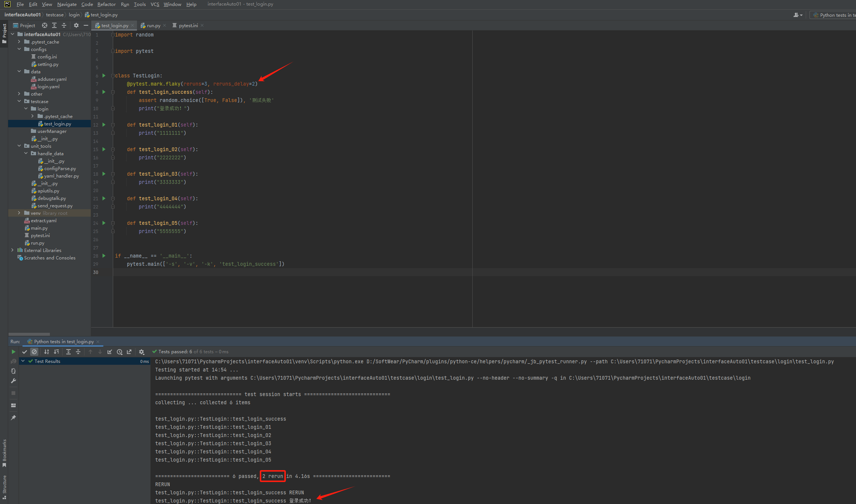Expand the venv library root folder
Viewport: 856px width, 504px height.
tap(19, 213)
